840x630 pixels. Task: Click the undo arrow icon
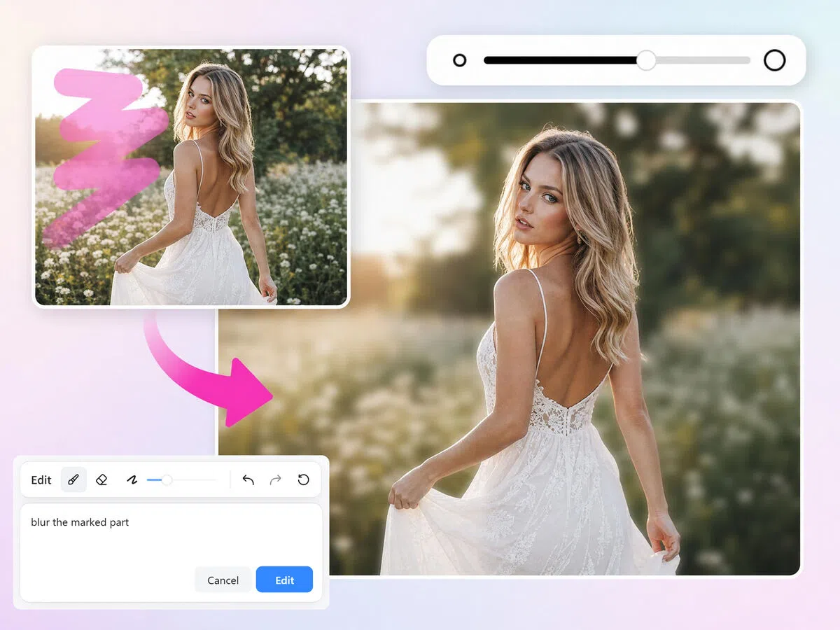(x=248, y=479)
